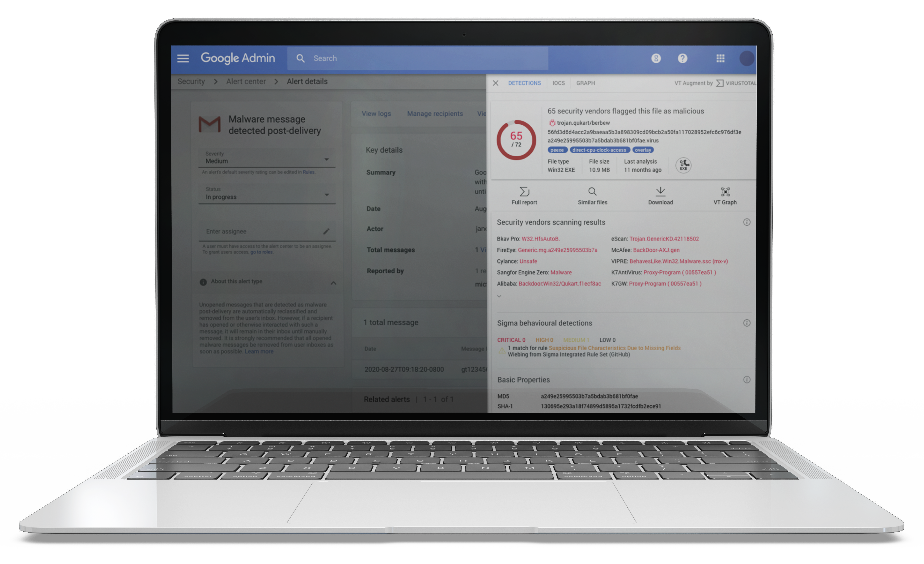Viewport: 924px width, 564px height.
Task: Click the BackDoor-AXJ.gen McAfee result
Action: tap(656, 250)
